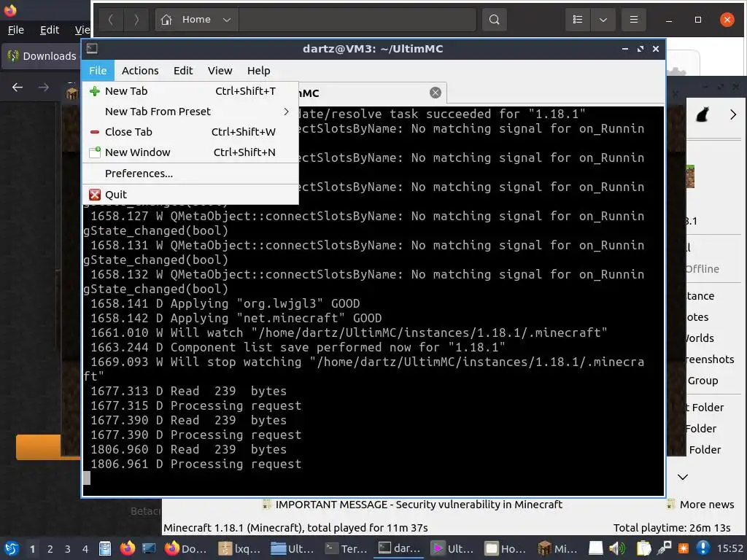The width and height of the screenshot is (747, 560).
Task: Open the start menu on taskbar
Action: [11, 548]
